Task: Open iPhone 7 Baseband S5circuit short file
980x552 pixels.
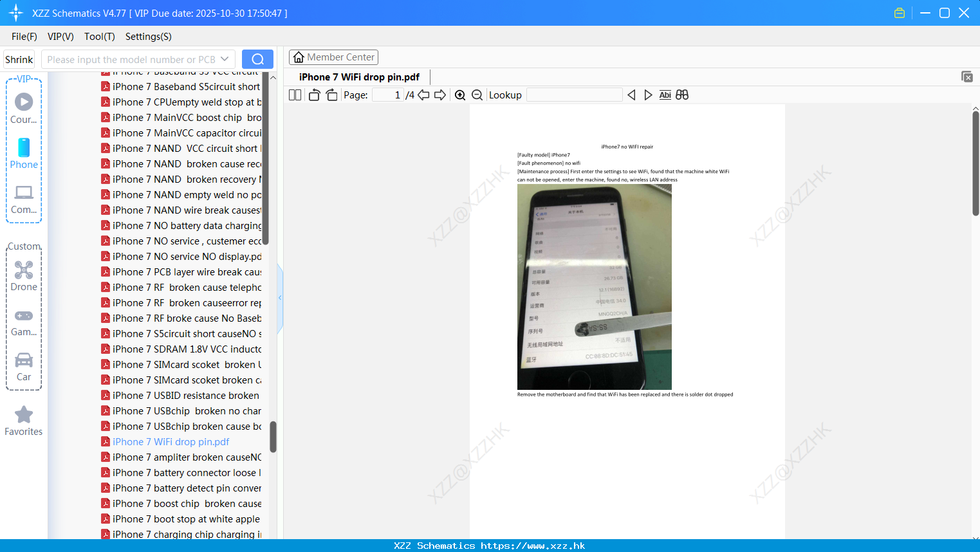Action: (181, 86)
